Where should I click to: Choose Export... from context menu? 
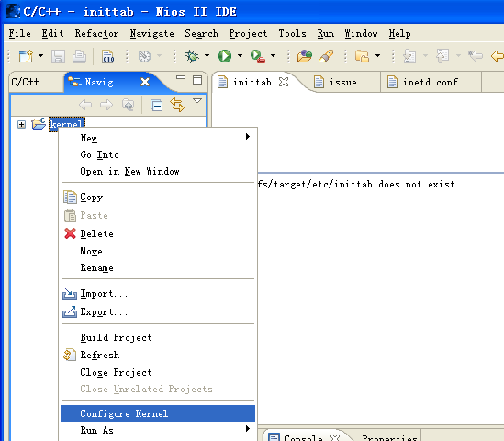click(x=158, y=312)
